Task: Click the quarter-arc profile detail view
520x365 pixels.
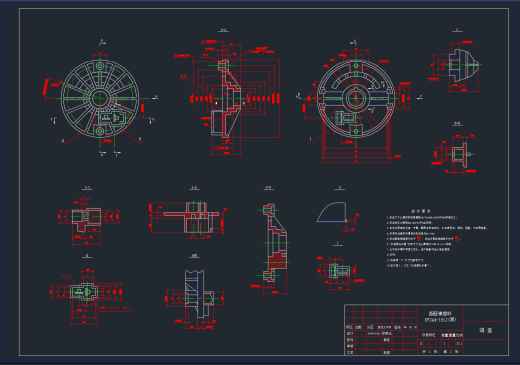Action: (332, 212)
